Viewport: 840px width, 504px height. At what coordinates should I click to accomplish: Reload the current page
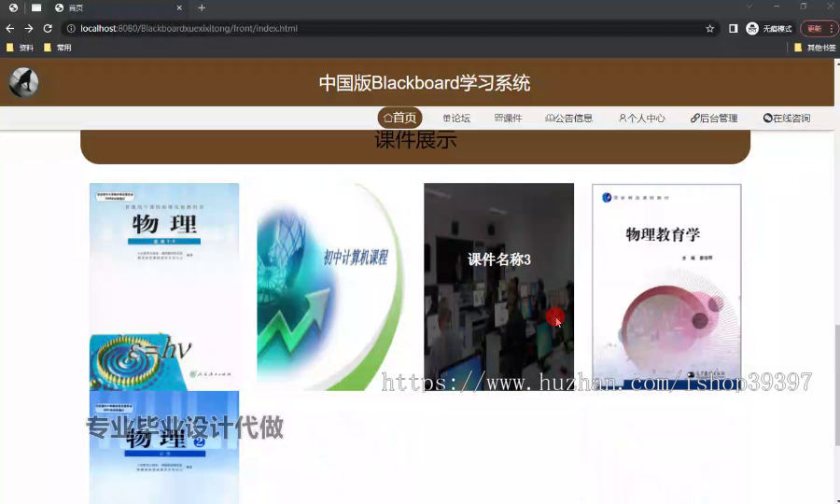tap(48, 28)
